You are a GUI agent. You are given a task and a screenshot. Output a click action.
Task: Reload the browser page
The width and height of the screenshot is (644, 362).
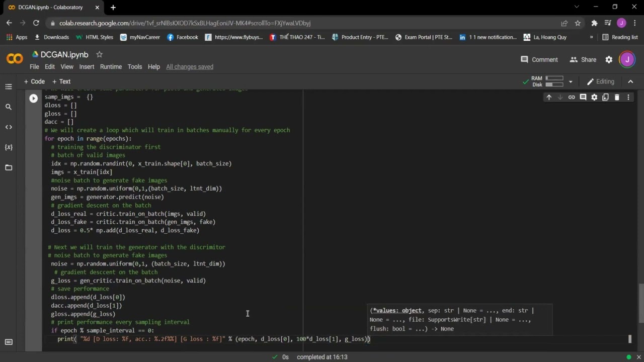36,23
